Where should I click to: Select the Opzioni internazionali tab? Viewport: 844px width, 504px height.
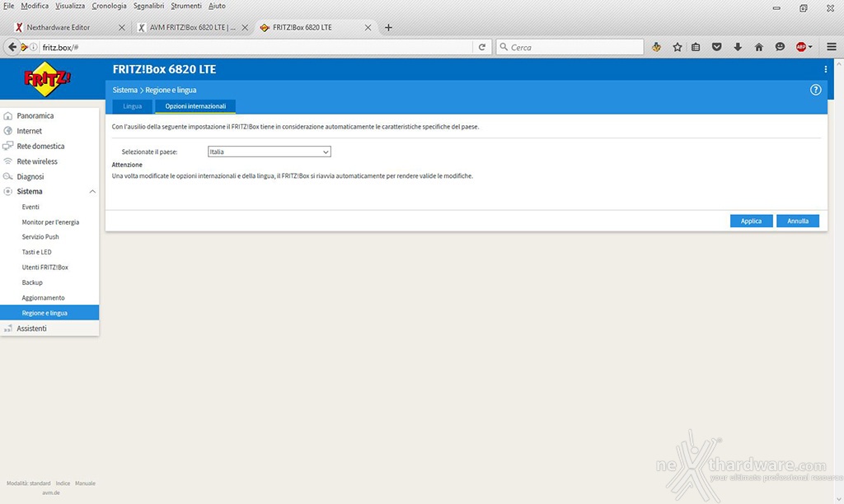tap(195, 106)
